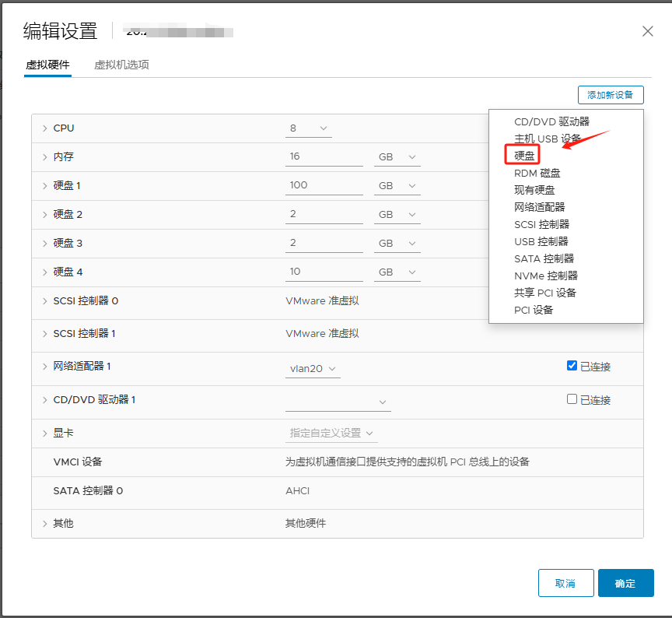The width and height of the screenshot is (672, 618).
Task: Open 硬盘 3 unit GB dropdown
Action: point(397,243)
